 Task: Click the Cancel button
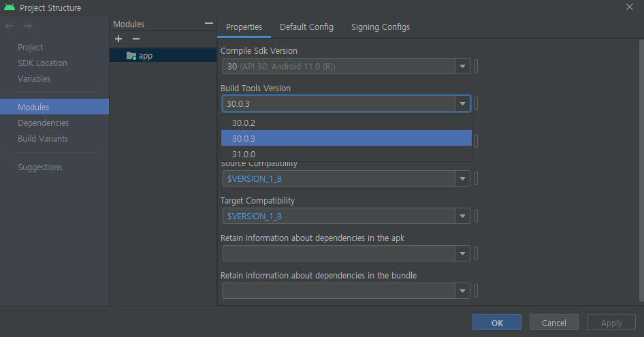click(553, 323)
